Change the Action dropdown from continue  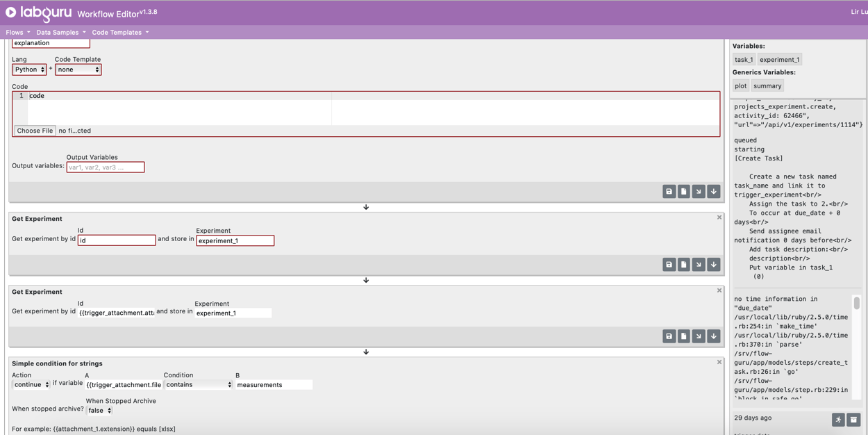point(31,384)
